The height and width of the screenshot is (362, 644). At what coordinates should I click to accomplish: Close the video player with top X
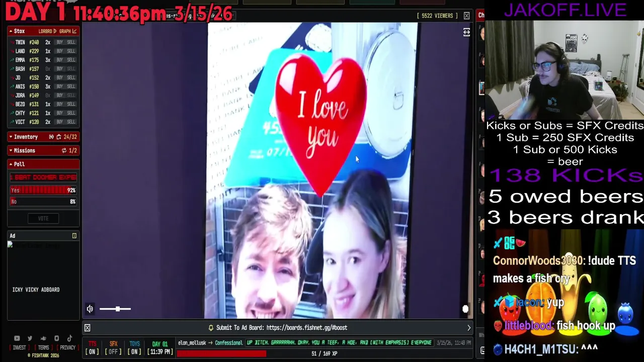tap(466, 16)
